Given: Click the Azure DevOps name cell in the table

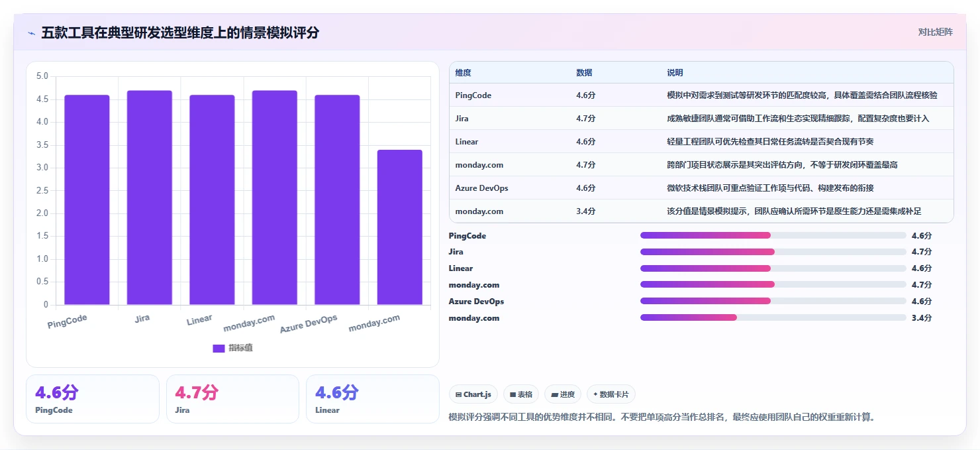Looking at the screenshot, I should [481, 188].
